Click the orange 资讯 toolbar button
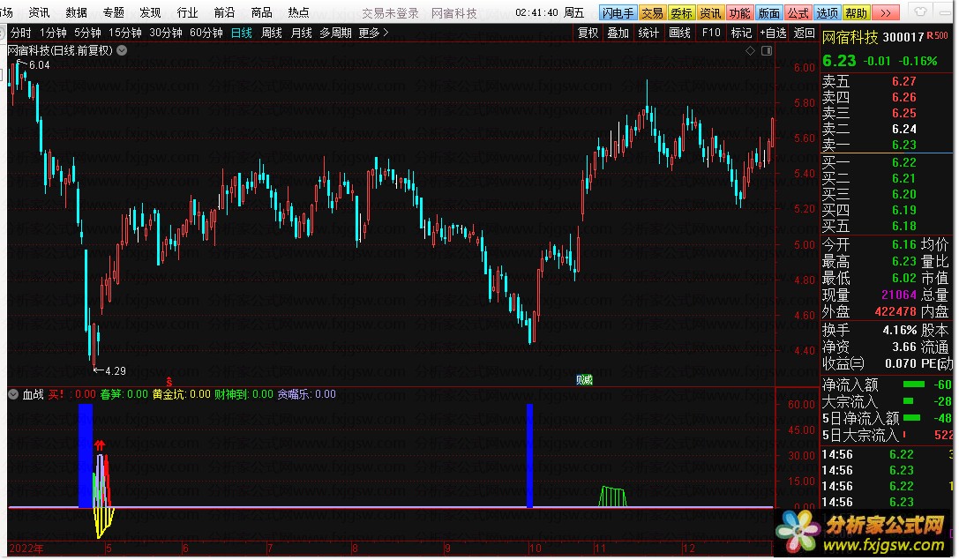959x560 pixels. [x=710, y=13]
